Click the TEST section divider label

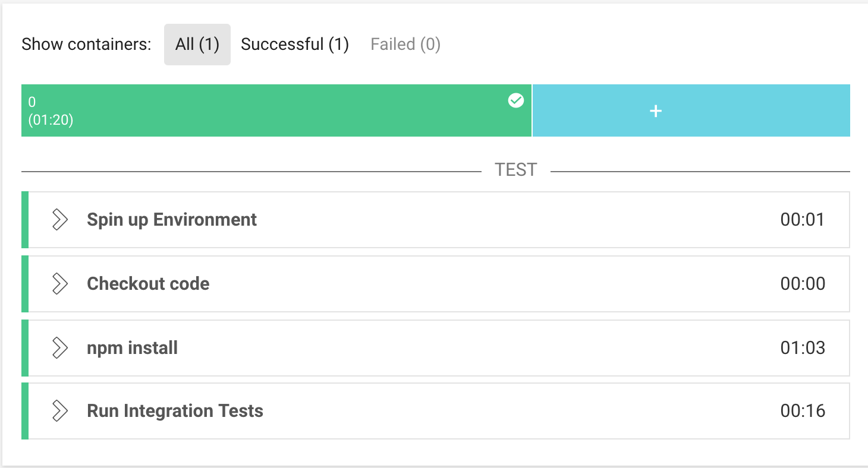[x=516, y=170]
